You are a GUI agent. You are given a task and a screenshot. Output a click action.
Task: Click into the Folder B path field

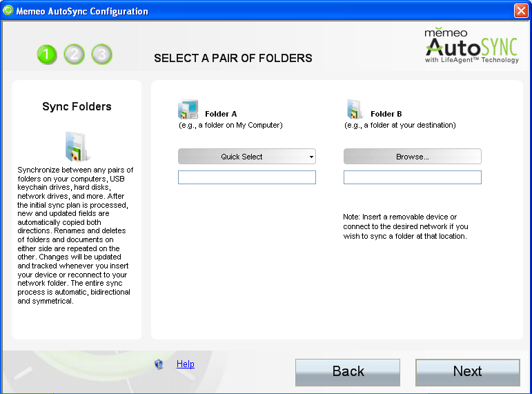click(412, 177)
